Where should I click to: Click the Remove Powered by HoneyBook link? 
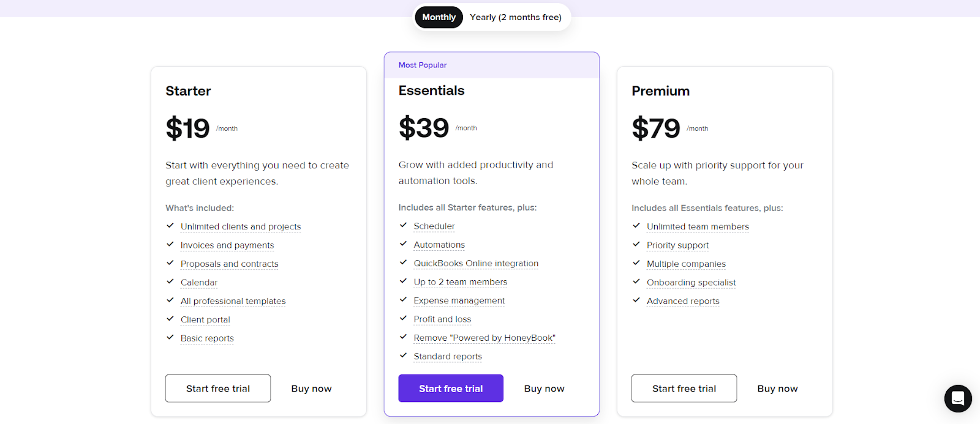coord(483,337)
